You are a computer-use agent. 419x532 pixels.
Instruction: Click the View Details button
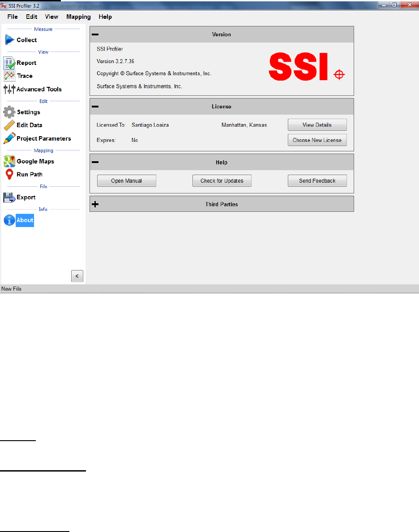pyautogui.click(x=317, y=125)
